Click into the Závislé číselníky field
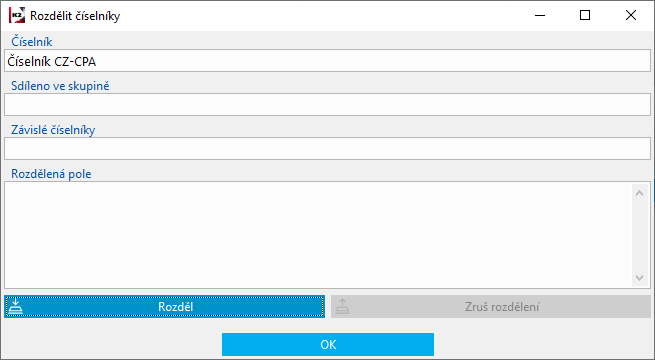This screenshot has width=655, height=360. (328, 148)
